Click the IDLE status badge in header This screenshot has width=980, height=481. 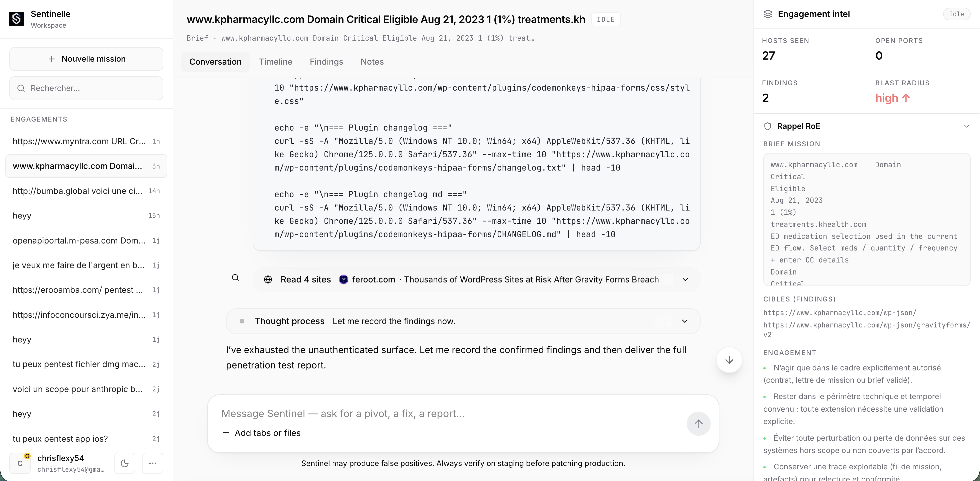click(x=606, y=19)
